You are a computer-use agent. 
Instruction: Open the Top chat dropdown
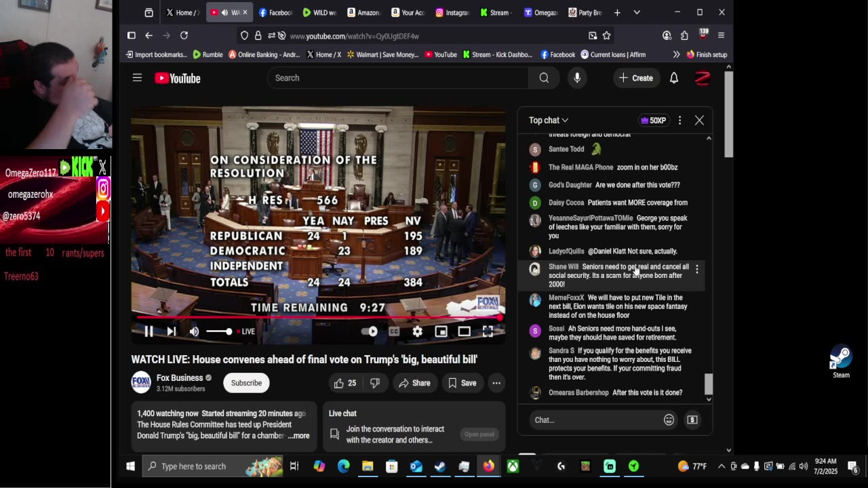point(549,121)
